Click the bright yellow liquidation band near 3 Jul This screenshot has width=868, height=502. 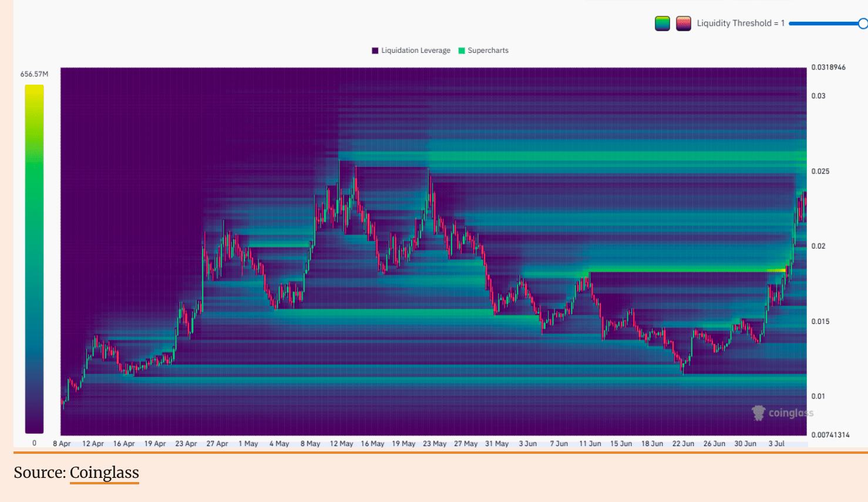click(x=776, y=270)
